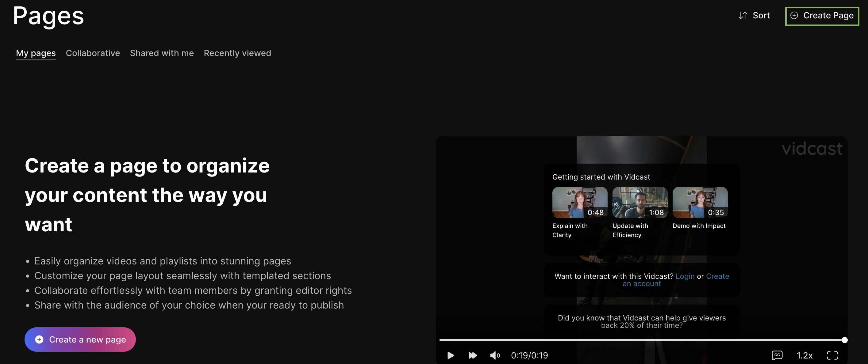Go to the Recently viewed tab
868x364 pixels.
(237, 53)
